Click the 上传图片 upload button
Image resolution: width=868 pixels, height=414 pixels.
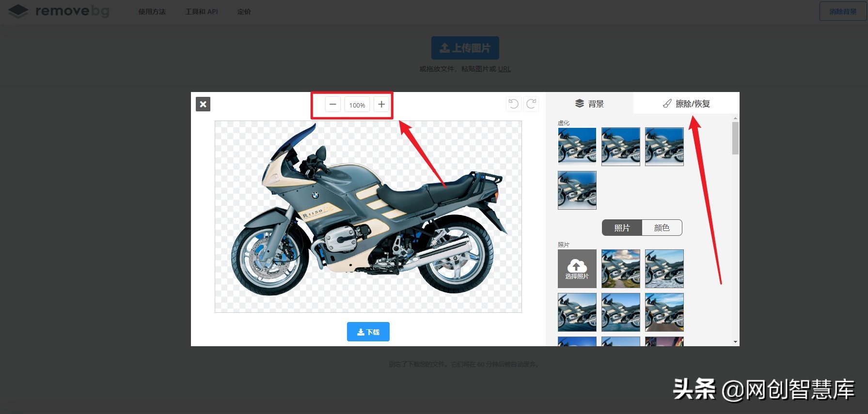(x=465, y=48)
